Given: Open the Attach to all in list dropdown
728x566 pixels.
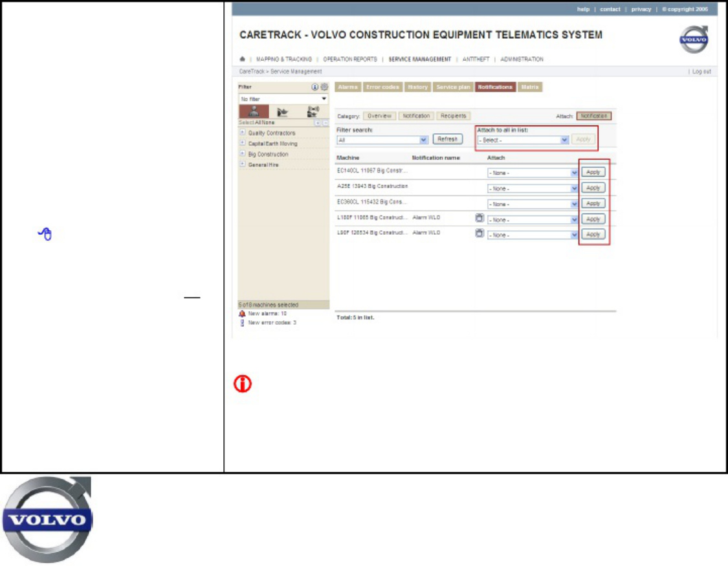Looking at the screenshot, I should (x=524, y=140).
